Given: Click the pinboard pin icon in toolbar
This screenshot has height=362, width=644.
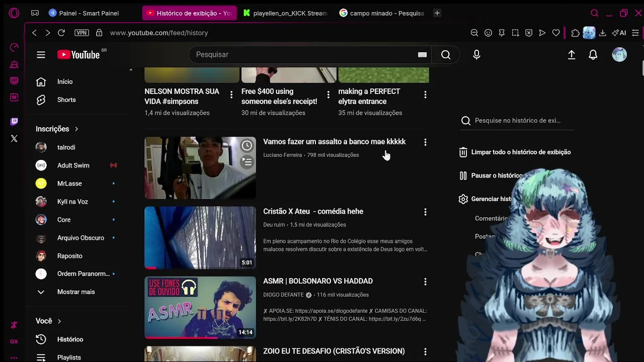Looking at the screenshot, I should point(502,33).
